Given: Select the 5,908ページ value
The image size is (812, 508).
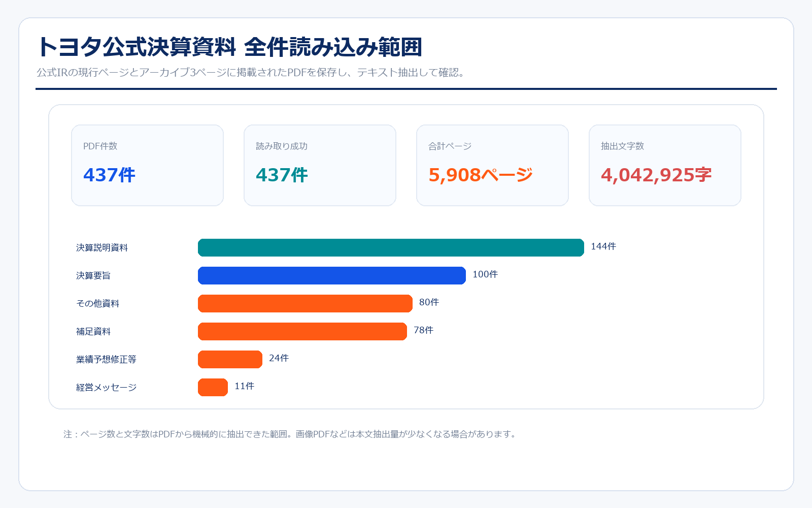Looking at the screenshot, I should tap(481, 175).
